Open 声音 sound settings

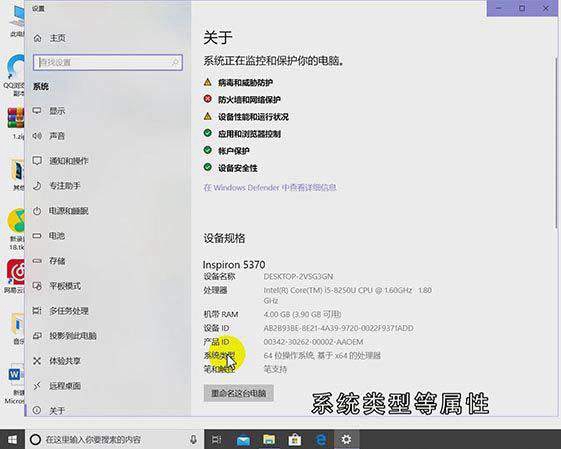[x=49, y=136]
